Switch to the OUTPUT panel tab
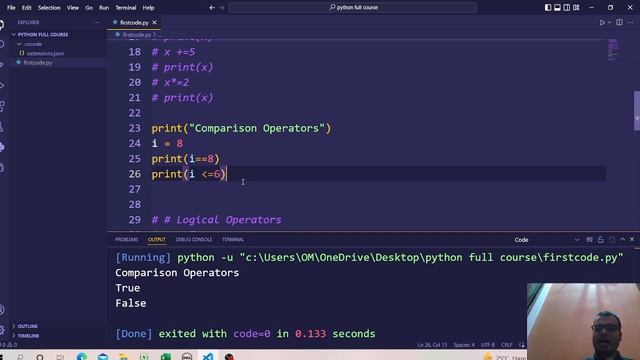 point(157,240)
